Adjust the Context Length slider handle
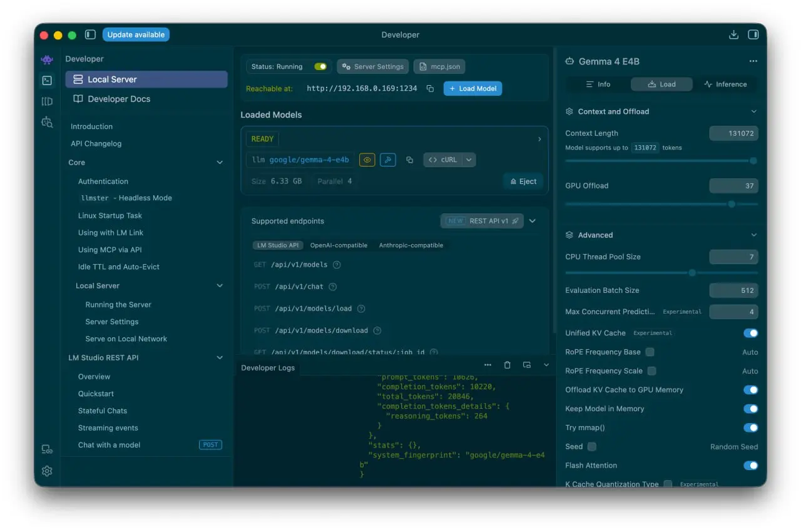The image size is (801, 532). [753, 161]
